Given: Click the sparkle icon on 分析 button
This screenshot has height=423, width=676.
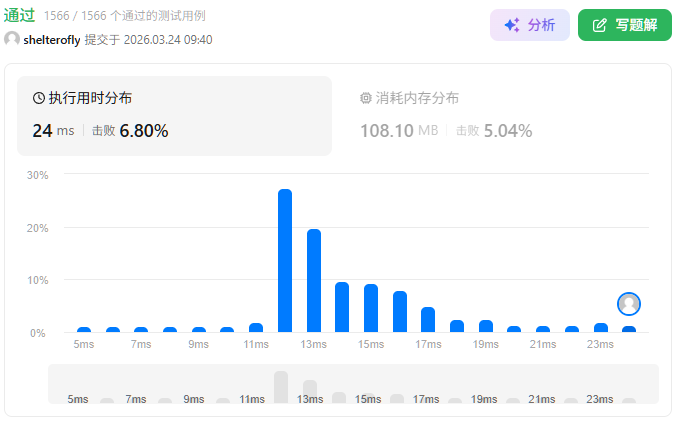Looking at the screenshot, I should (511, 25).
